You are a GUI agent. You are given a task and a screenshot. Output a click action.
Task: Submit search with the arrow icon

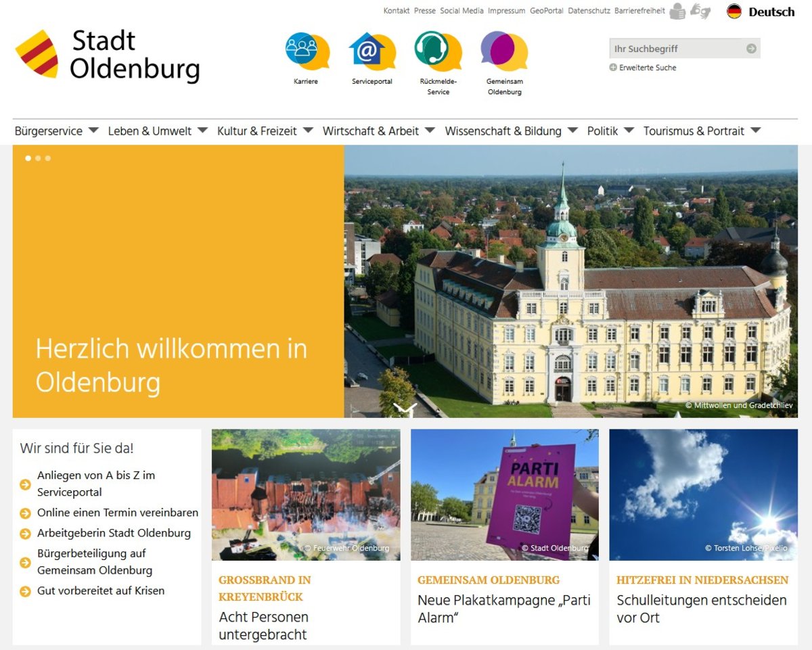[751, 49]
